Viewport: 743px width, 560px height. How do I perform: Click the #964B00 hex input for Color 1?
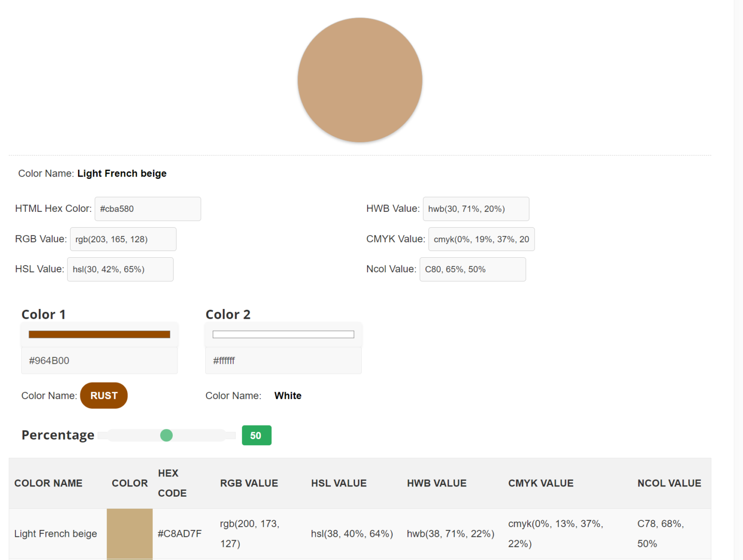[99, 361]
